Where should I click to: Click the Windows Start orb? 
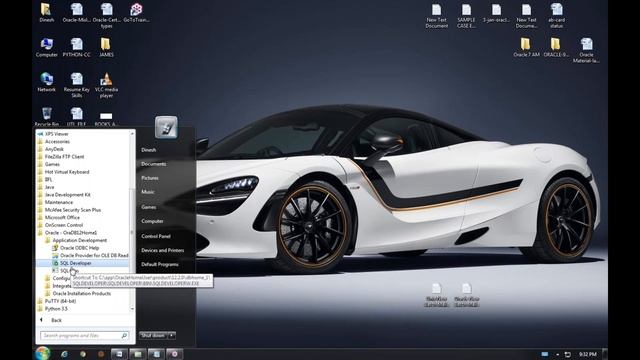[42, 353]
